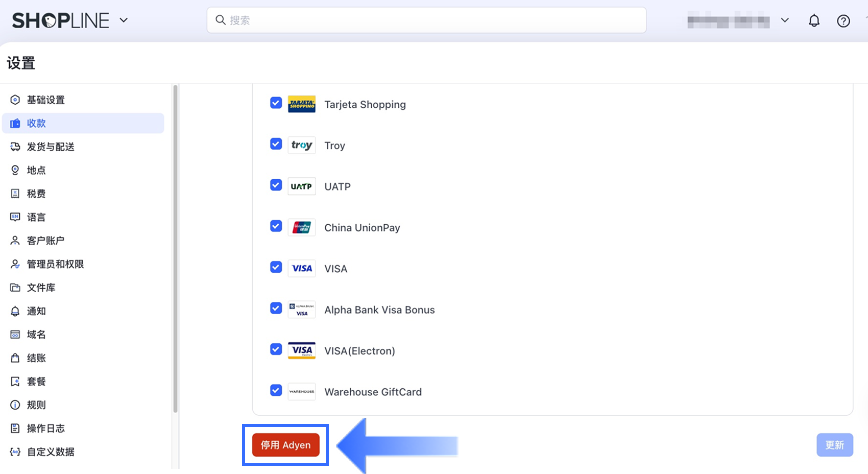The image size is (868, 474).
Task: Open the notifications bell icon
Action: tap(814, 21)
